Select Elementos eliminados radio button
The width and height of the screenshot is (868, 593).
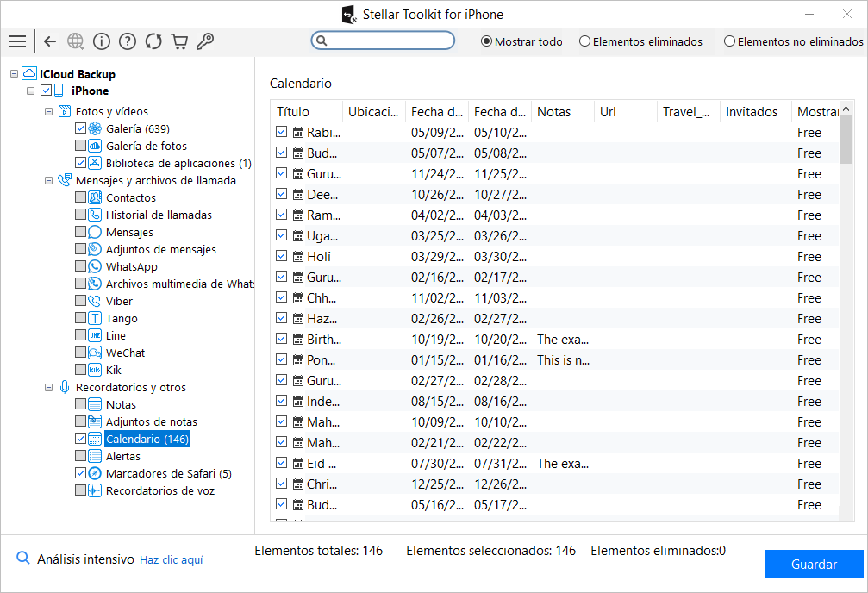(x=585, y=41)
